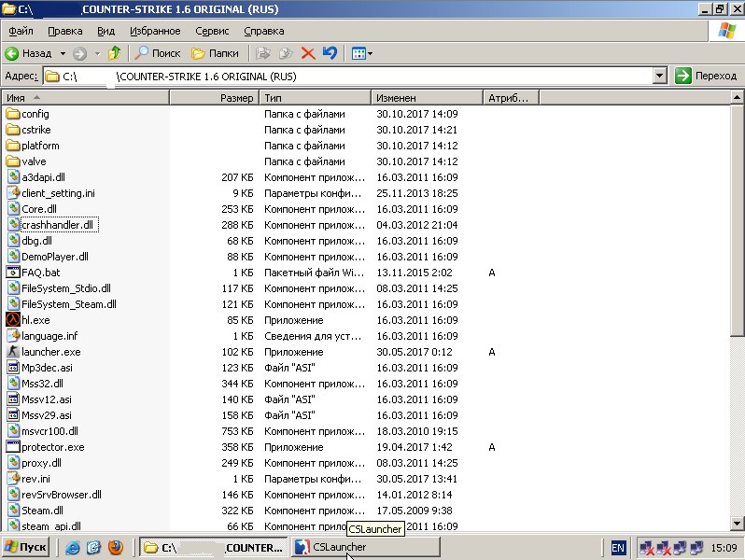Select the language.inf file icon
The height and width of the screenshot is (560, 745).
click(13, 336)
